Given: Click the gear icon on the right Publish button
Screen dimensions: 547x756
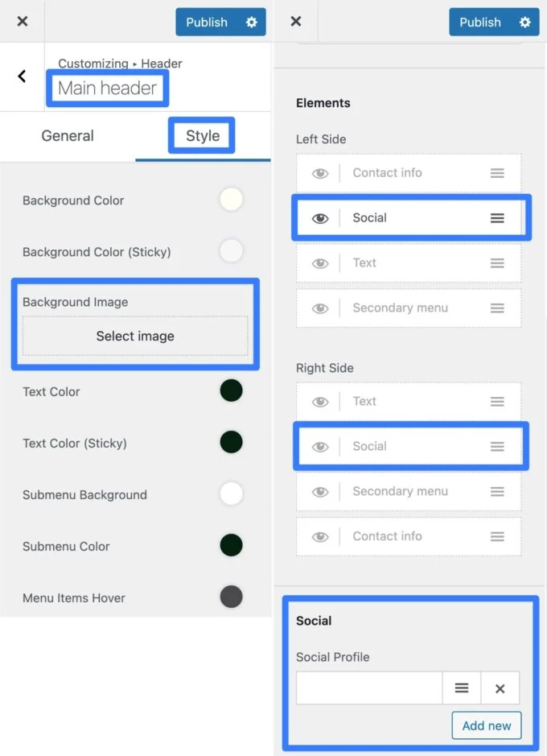Looking at the screenshot, I should (524, 23).
